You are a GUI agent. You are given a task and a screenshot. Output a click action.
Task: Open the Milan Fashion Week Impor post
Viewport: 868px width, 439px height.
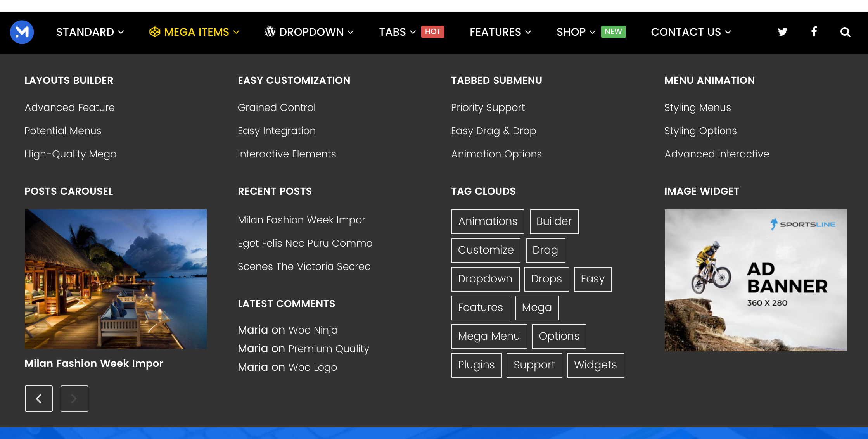(x=301, y=220)
